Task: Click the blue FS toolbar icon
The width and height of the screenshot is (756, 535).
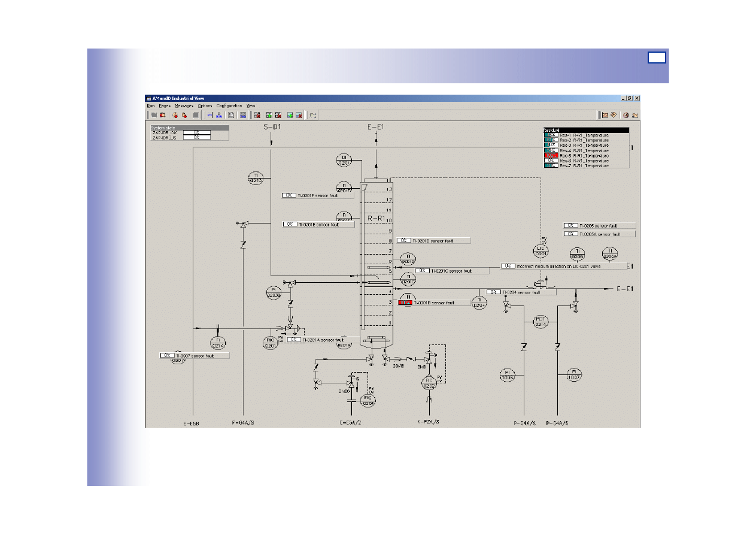Action: point(210,115)
